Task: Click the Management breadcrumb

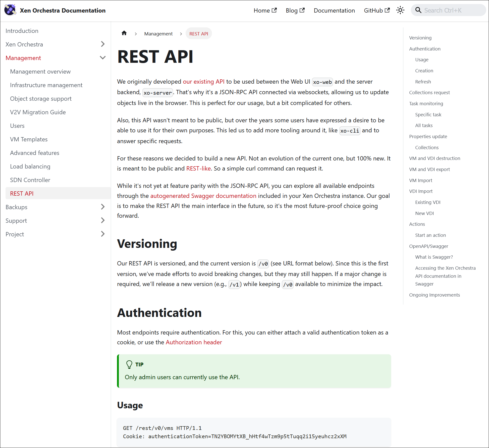Action: (x=158, y=34)
